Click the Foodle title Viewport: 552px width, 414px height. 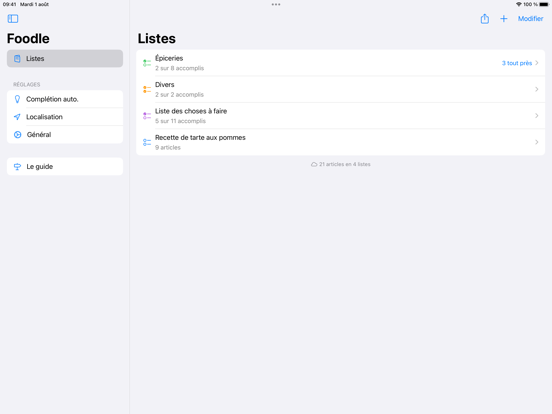(x=28, y=39)
